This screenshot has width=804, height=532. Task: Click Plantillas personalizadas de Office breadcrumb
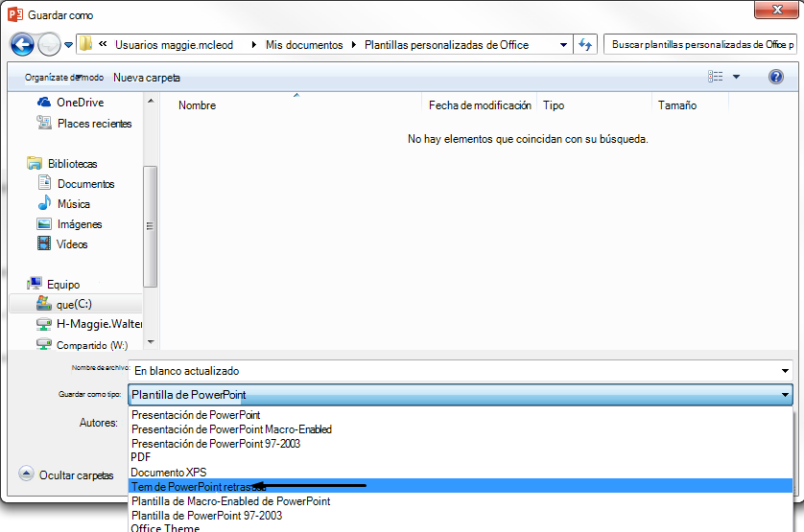coord(446,45)
